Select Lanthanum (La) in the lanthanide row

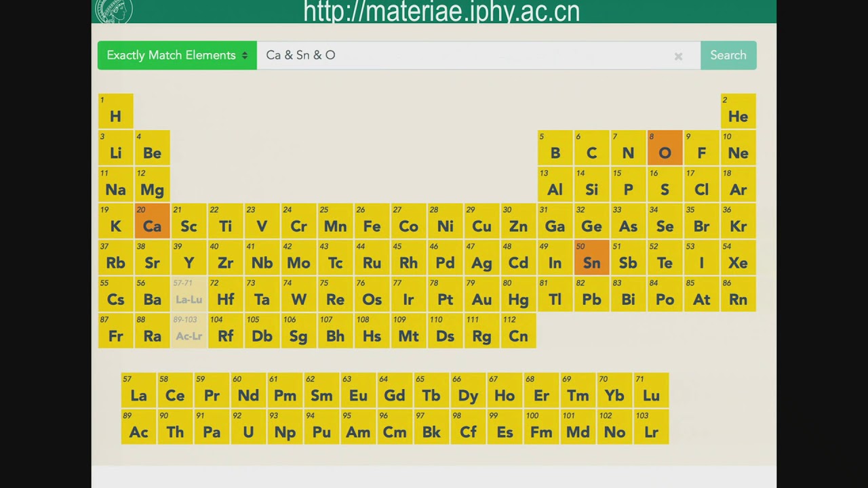pyautogui.click(x=139, y=390)
